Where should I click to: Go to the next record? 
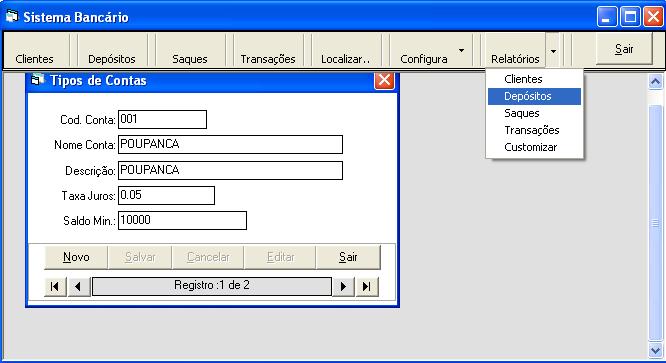(343, 287)
